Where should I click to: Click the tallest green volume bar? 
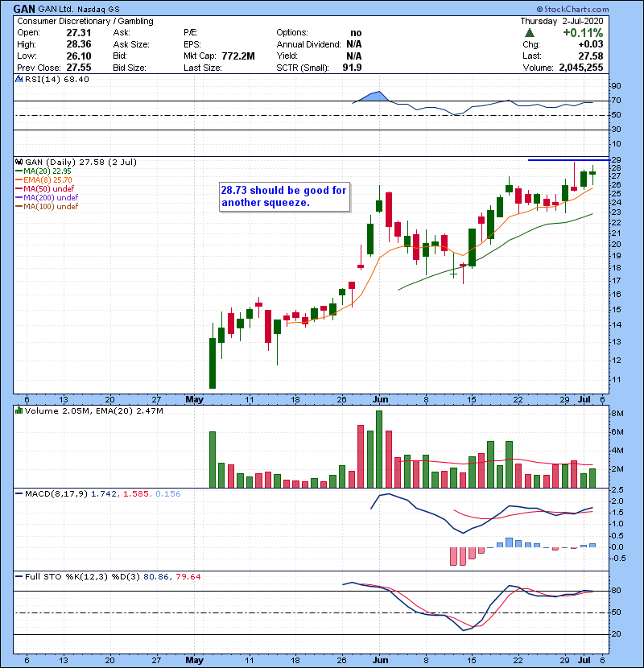[379, 449]
